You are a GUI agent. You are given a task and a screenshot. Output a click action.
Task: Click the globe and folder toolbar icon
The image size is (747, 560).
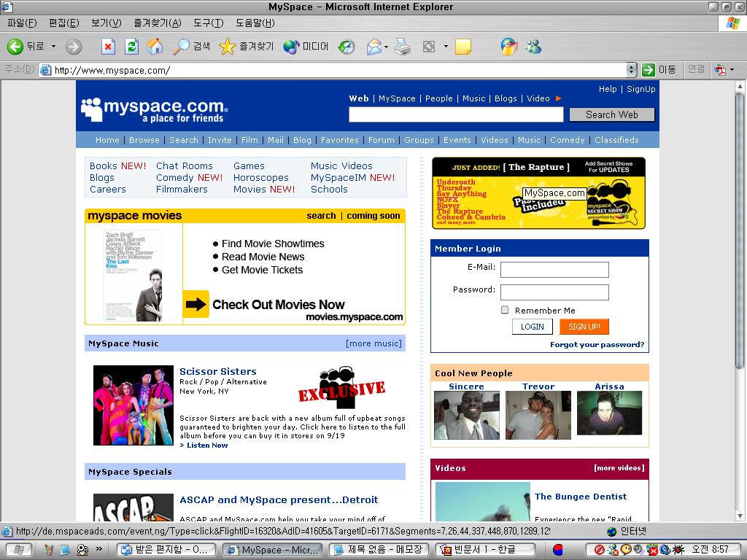click(508, 47)
